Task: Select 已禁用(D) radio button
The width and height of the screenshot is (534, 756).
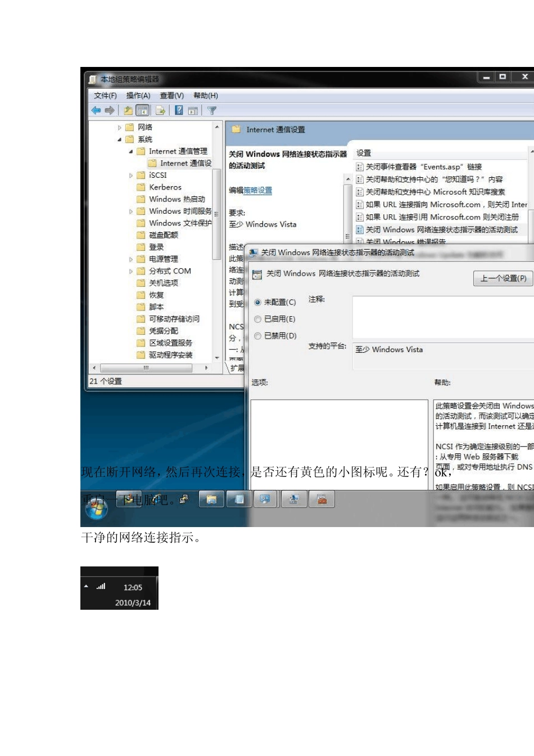Action: point(257,336)
